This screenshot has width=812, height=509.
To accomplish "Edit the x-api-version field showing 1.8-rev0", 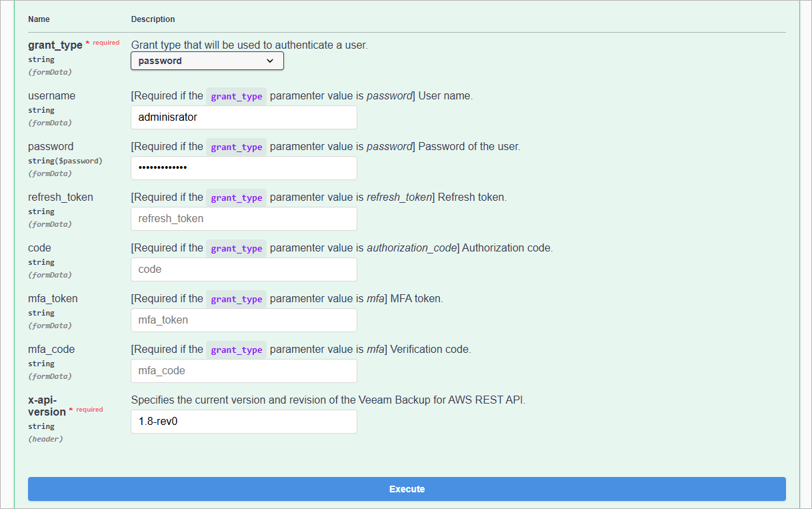I will [x=243, y=422].
